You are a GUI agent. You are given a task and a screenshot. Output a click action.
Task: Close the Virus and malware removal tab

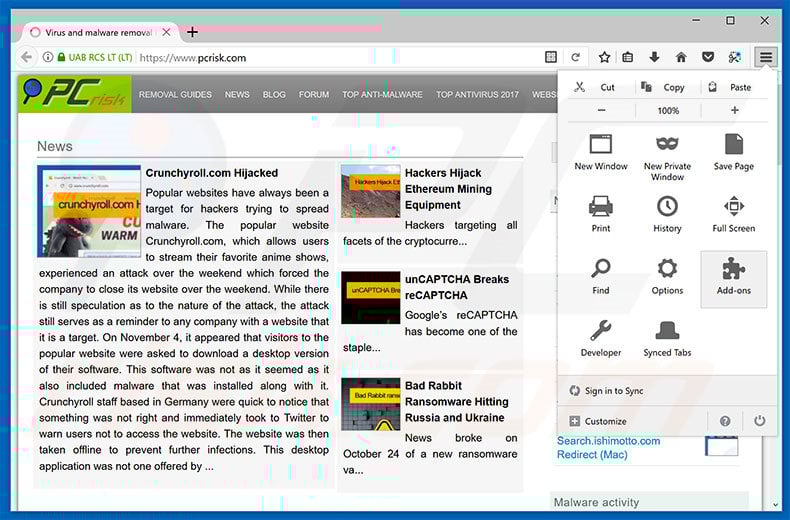pyautogui.click(x=166, y=32)
